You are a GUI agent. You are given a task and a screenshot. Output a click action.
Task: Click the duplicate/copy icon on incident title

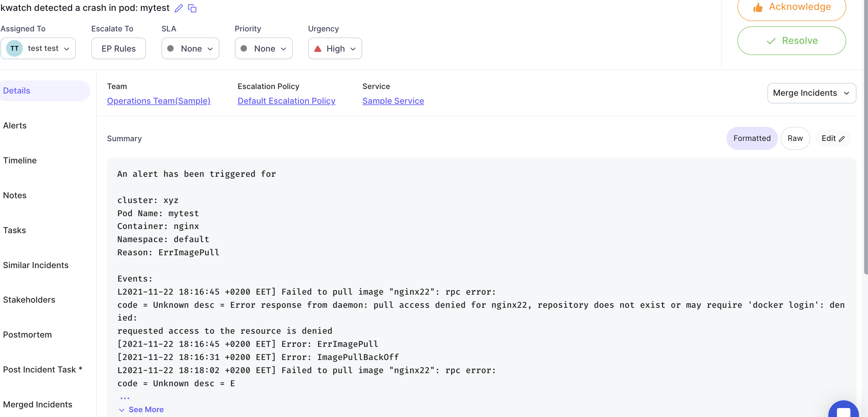(192, 8)
